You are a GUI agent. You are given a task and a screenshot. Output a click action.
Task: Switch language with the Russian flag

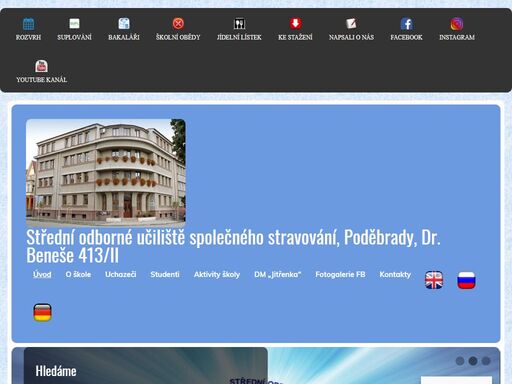[466, 280]
